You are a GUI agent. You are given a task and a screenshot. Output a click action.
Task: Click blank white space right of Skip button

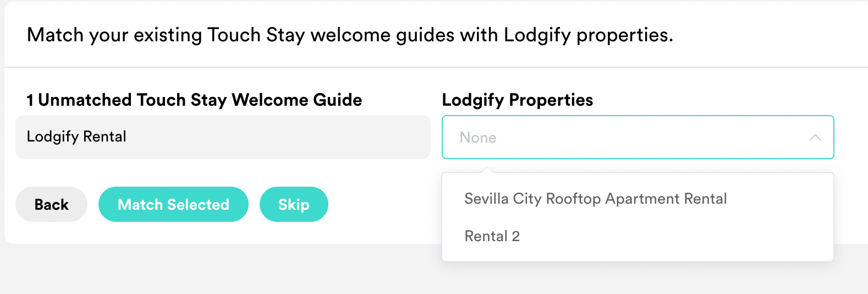coord(385,204)
